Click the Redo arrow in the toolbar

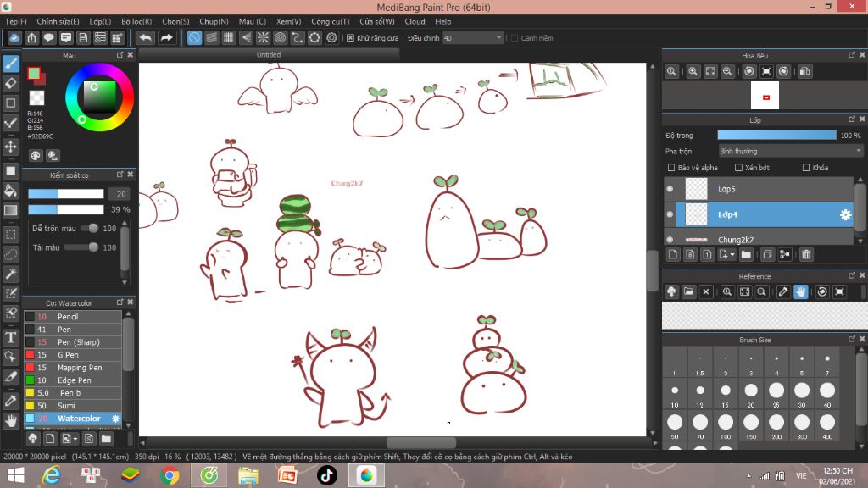(x=166, y=37)
